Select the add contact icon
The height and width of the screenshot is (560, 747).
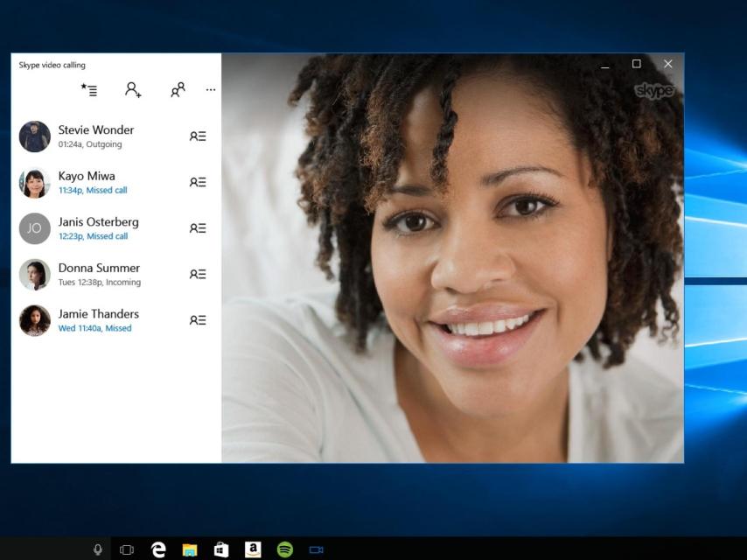coord(132,89)
